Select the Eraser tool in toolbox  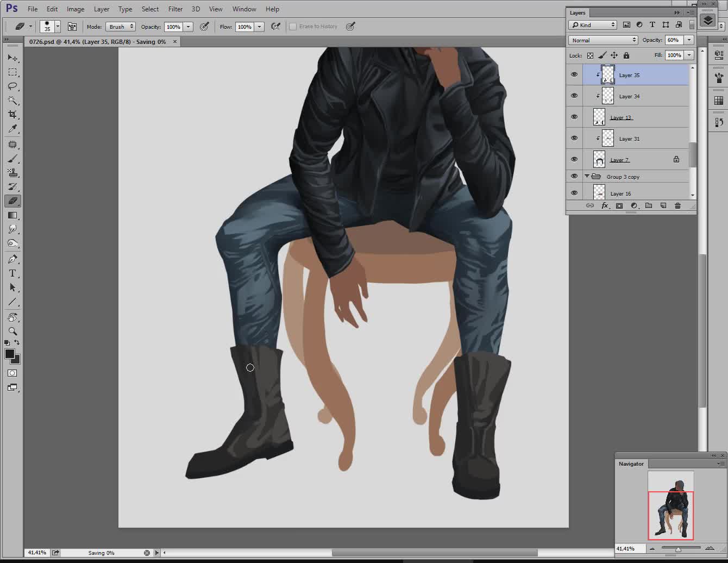[x=12, y=201]
